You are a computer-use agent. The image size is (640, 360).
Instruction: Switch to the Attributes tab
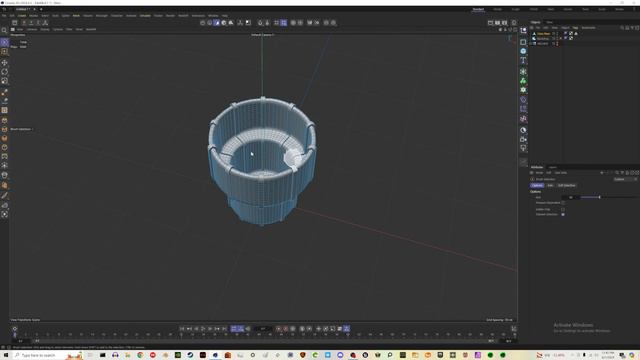(x=537, y=167)
